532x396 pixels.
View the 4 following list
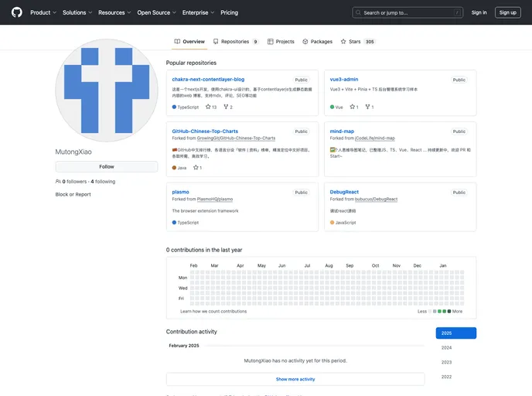tap(103, 182)
